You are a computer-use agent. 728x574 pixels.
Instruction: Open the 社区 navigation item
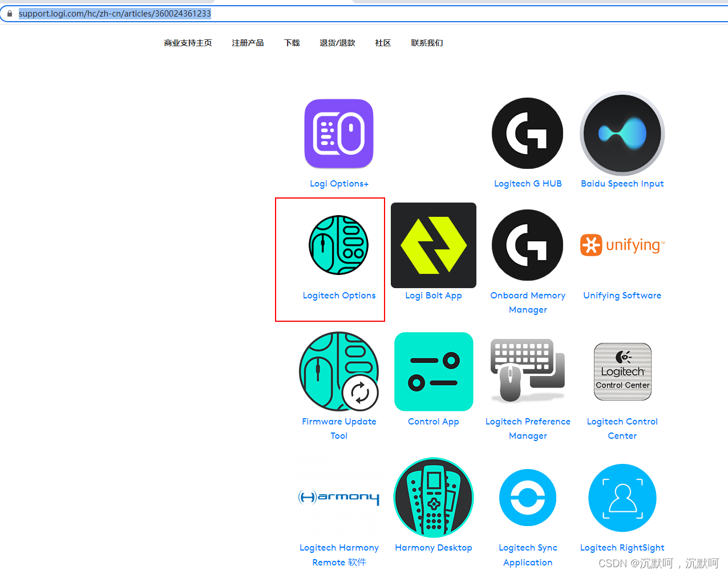pos(383,43)
